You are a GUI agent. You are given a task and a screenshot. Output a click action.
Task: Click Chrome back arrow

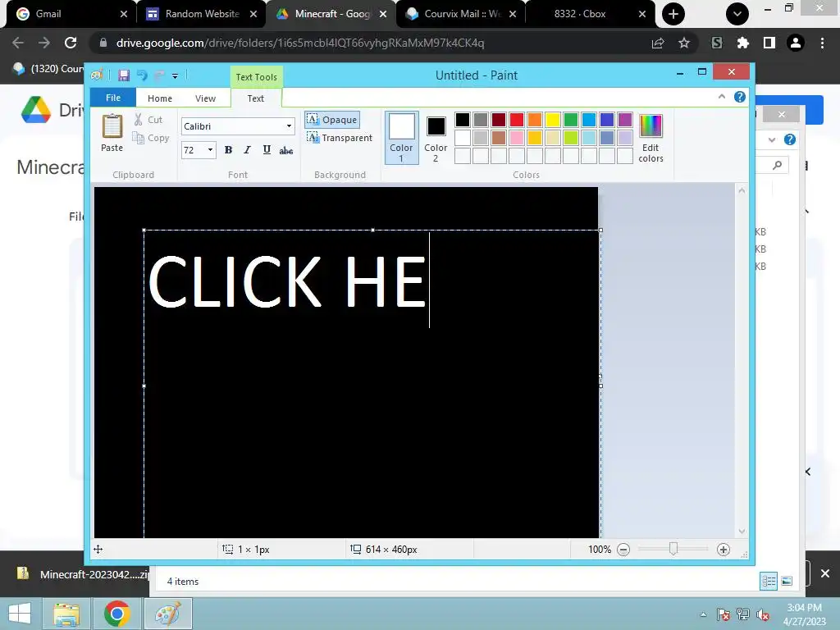coord(18,43)
